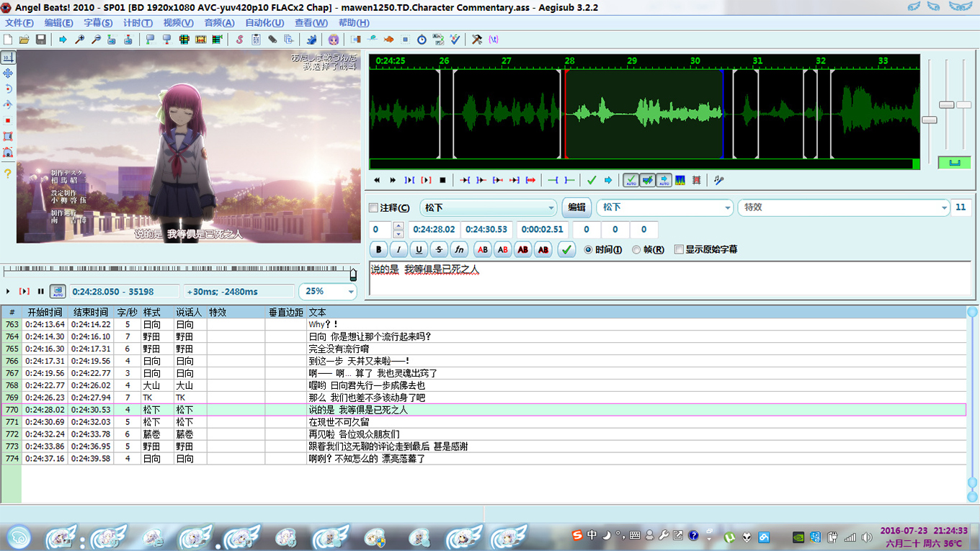Open the 字幕(S) menu

(98, 23)
